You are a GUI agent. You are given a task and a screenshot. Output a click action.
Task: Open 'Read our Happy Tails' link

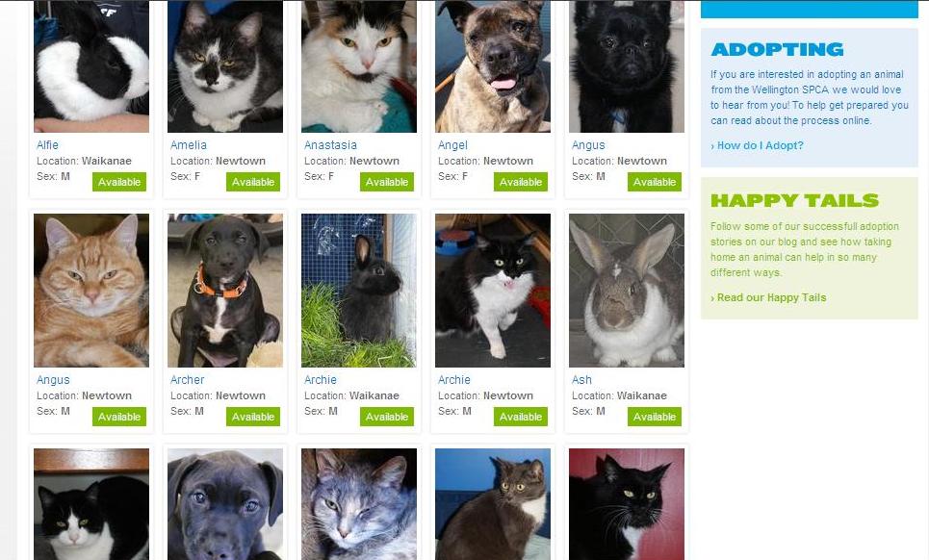pyautogui.click(x=768, y=297)
